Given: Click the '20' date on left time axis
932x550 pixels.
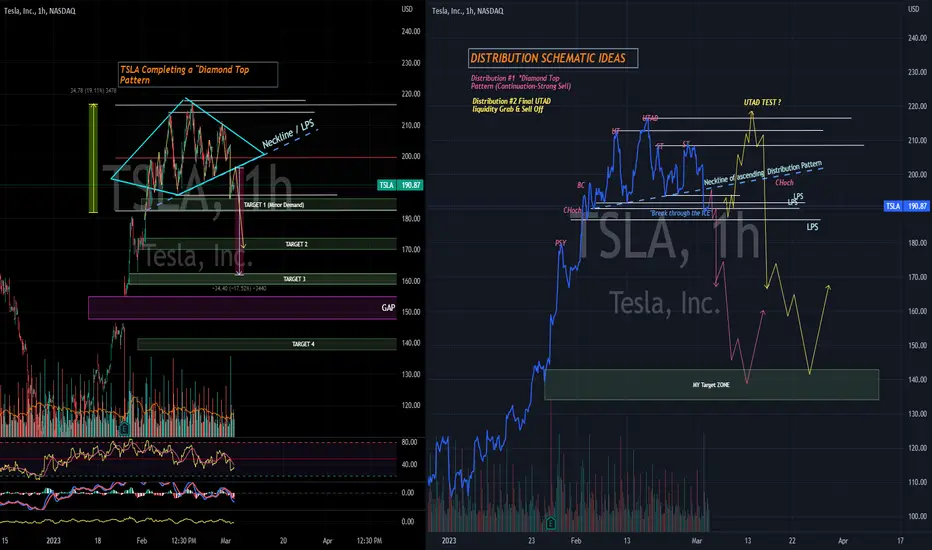Looking at the screenshot, I should point(284,540).
